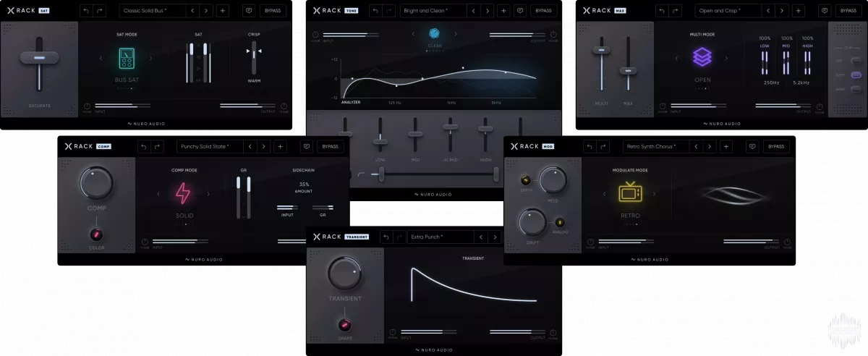Go to next preset after Extra Punch
Viewport: 868px width, 356px height.
494,237
